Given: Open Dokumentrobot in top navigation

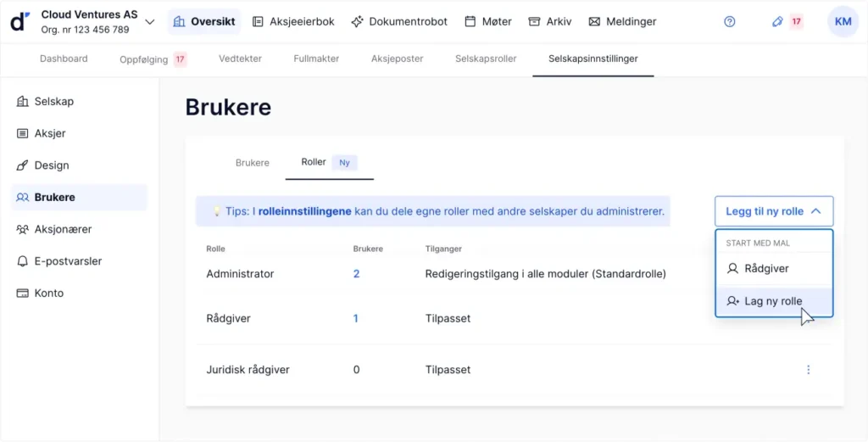Looking at the screenshot, I should pyautogui.click(x=399, y=22).
